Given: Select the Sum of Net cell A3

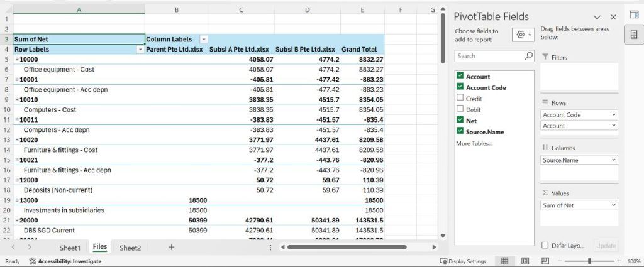Looking at the screenshot, I should click(79, 40).
